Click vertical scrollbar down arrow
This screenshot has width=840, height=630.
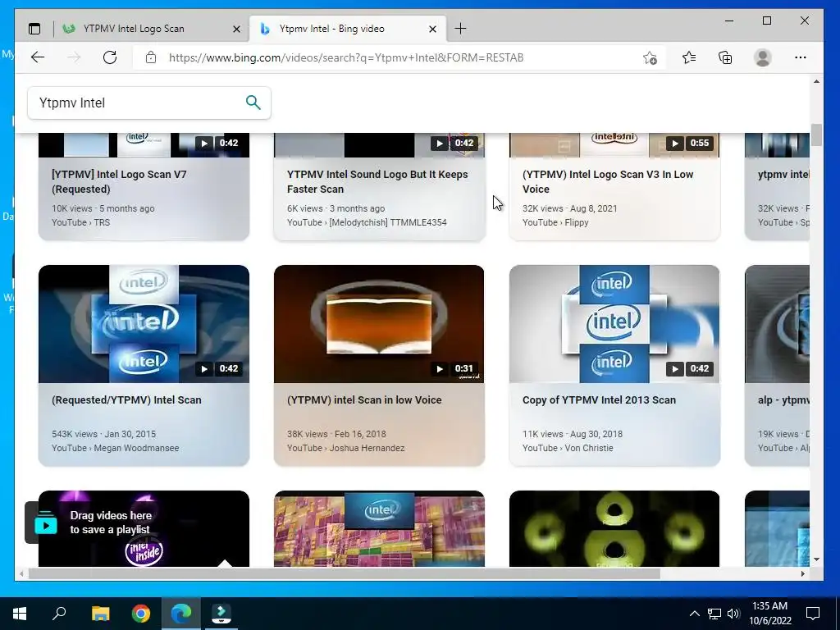(816, 559)
